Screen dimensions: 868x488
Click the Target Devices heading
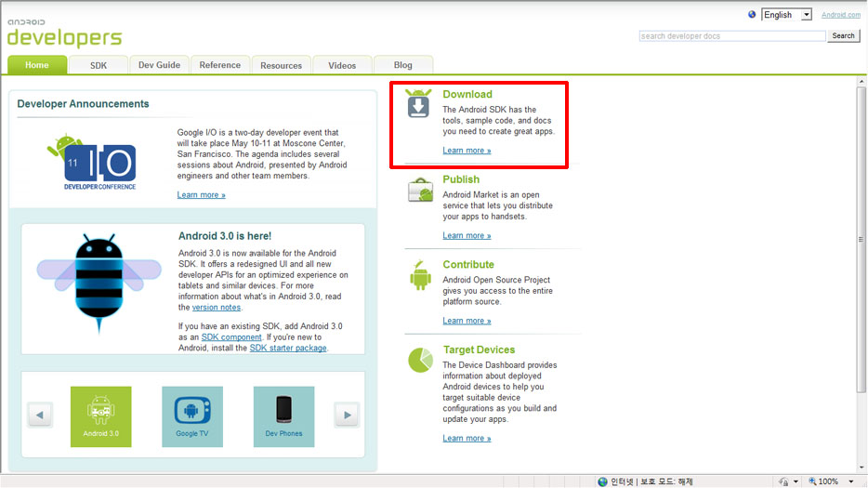click(479, 350)
